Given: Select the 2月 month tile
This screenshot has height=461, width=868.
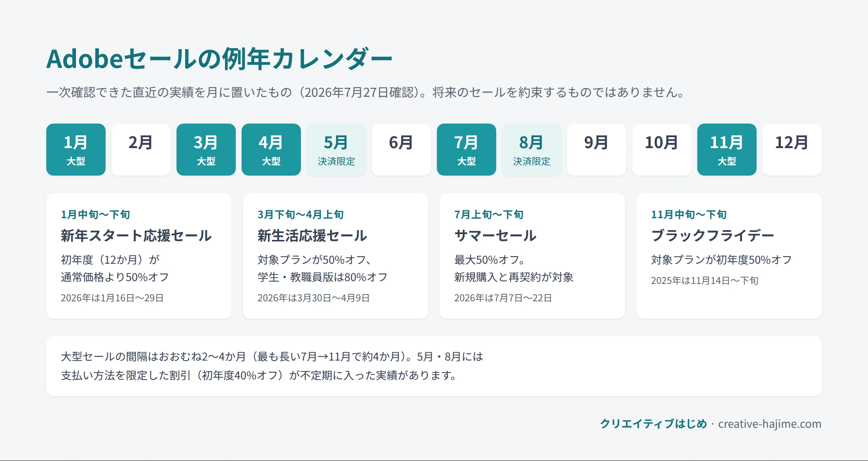Looking at the screenshot, I should pyautogui.click(x=141, y=150).
